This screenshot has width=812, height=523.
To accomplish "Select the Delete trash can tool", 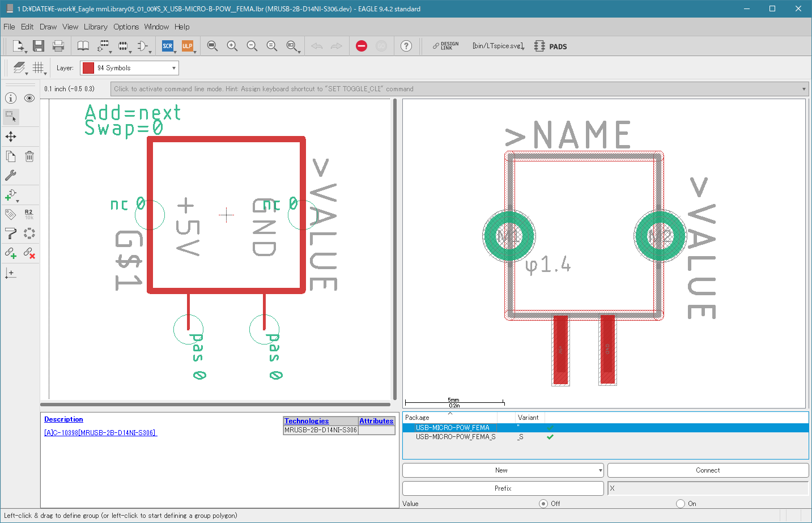I will [29, 156].
